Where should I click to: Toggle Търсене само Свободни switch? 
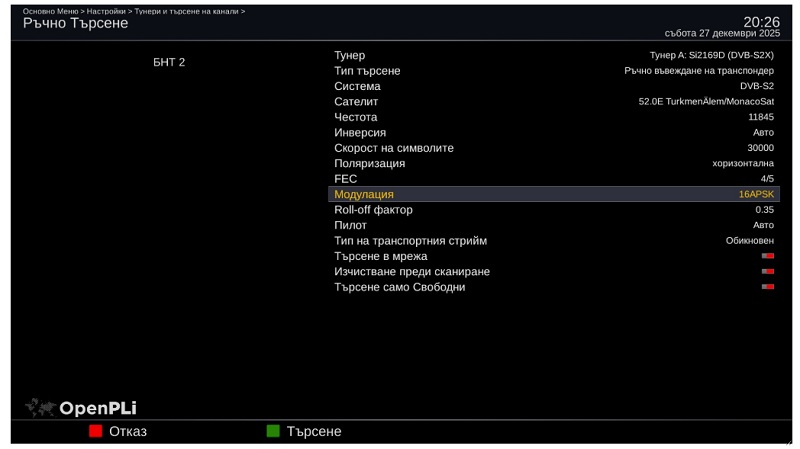coord(768,287)
